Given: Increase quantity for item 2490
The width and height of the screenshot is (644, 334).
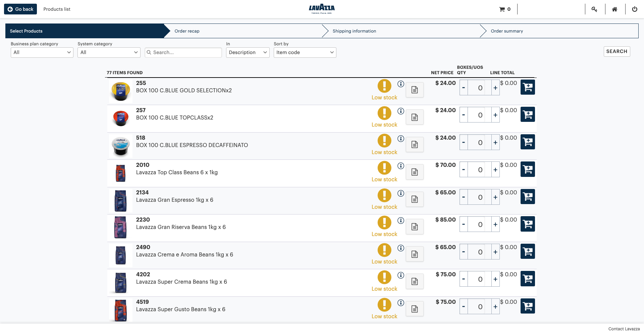Looking at the screenshot, I should pos(495,252).
